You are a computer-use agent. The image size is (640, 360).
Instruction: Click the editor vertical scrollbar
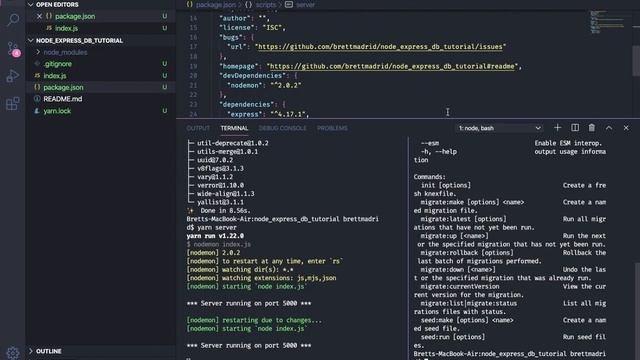point(636,60)
